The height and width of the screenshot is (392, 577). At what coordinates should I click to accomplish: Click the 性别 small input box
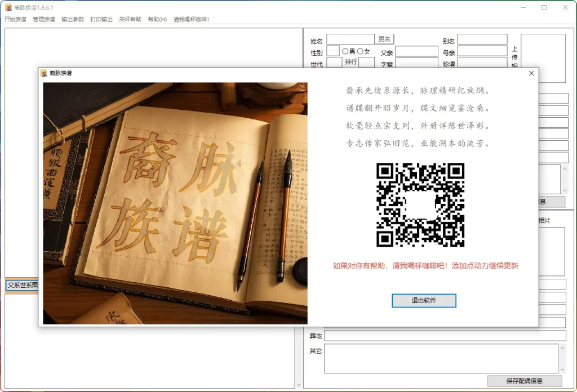coord(333,51)
